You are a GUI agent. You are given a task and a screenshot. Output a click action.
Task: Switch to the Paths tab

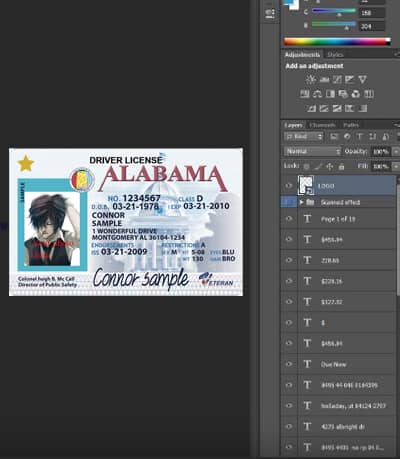click(x=351, y=125)
